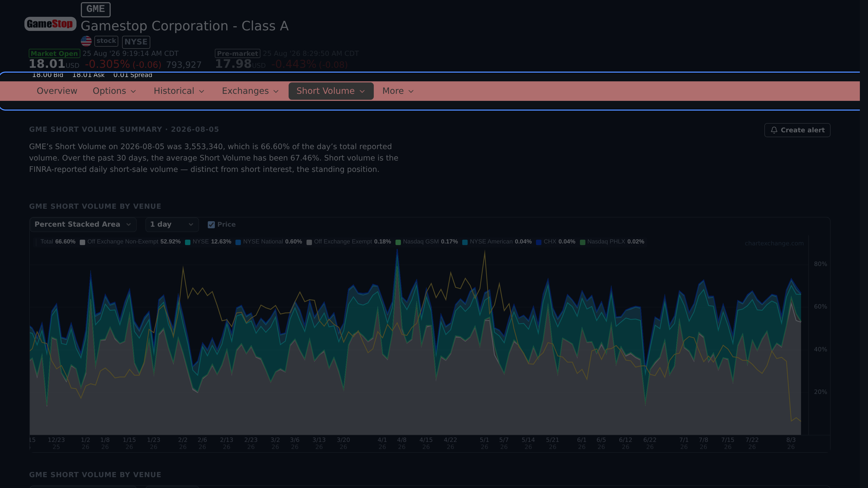This screenshot has height=488, width=868.
Task: Click the NYSE National legend swatch
Action: [x=238, y=242]
